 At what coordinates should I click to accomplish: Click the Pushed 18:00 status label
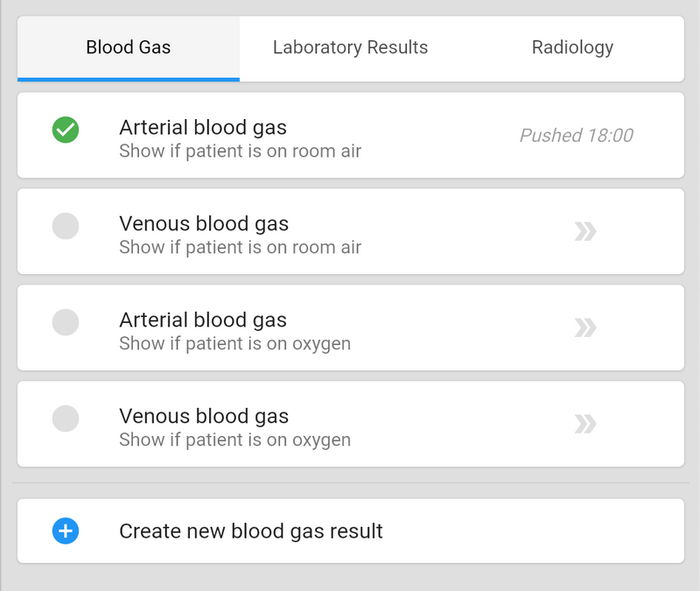point(576,136)
